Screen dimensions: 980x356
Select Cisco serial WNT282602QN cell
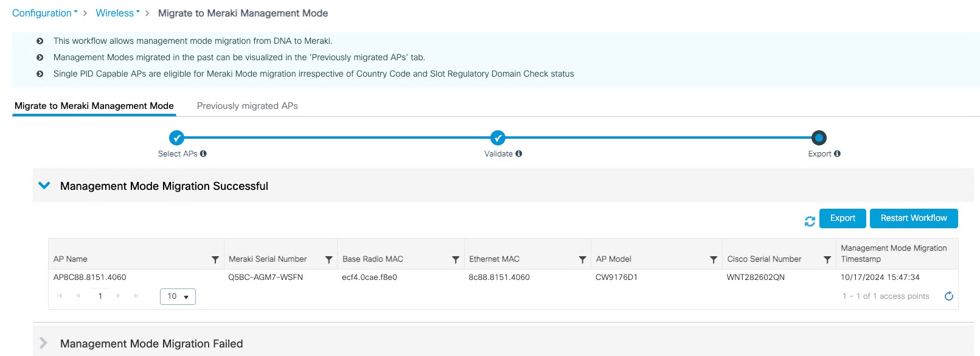point(756,277)
